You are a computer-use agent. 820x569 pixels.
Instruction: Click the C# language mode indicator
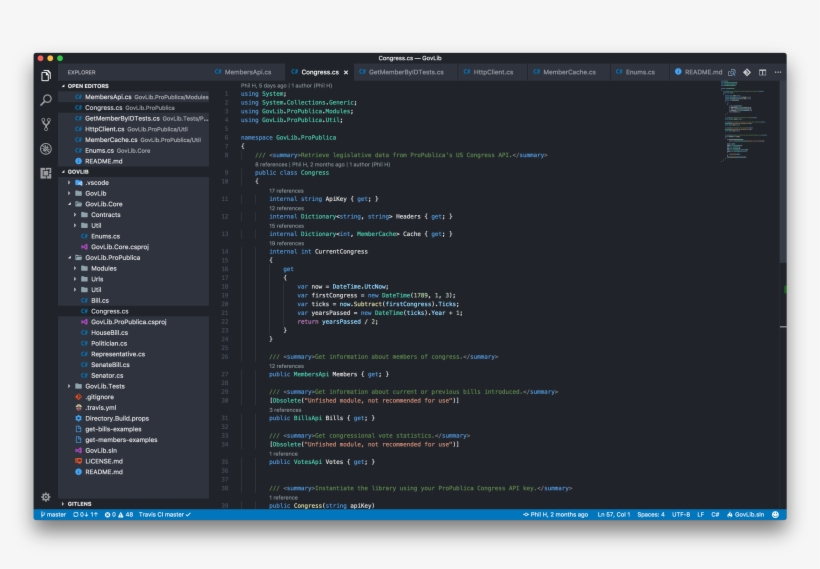point(715,515)
